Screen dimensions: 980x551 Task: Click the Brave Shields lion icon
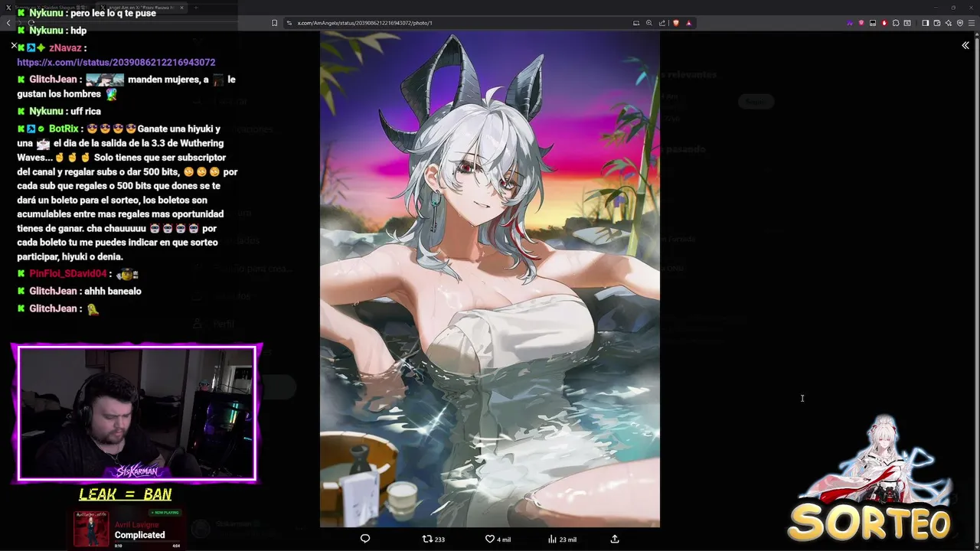tap(675, 23)
